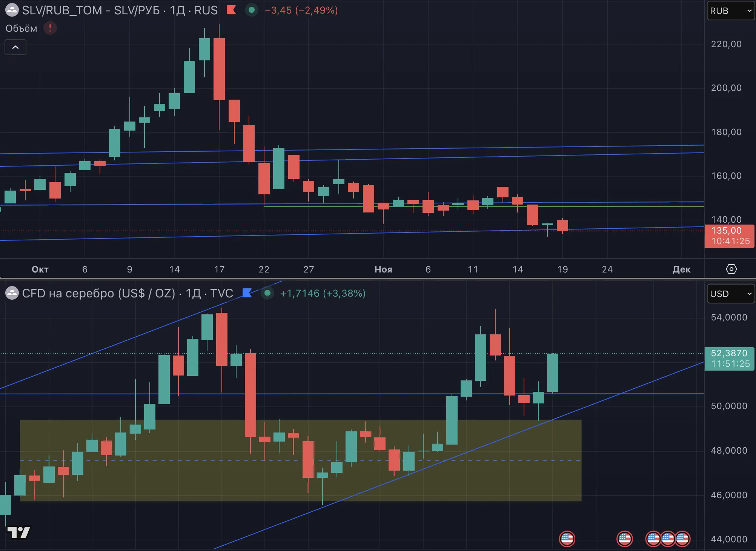Click the TradingView logo in the bottom left
The height and width of the screenshot is (551, 756).
tap(18, 533)
